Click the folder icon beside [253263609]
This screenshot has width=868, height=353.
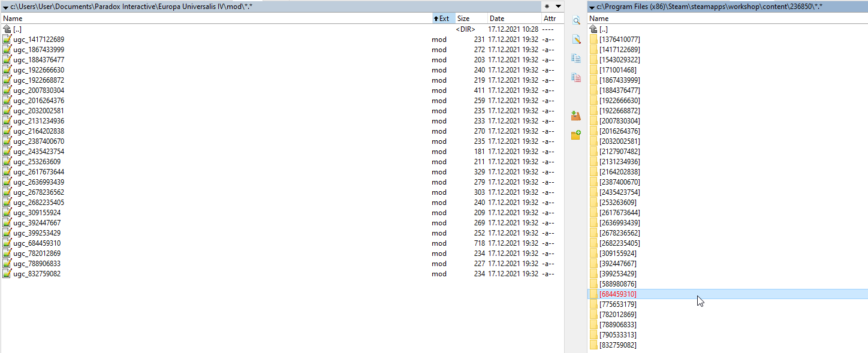pyautogui.click(x=593, y=203)
